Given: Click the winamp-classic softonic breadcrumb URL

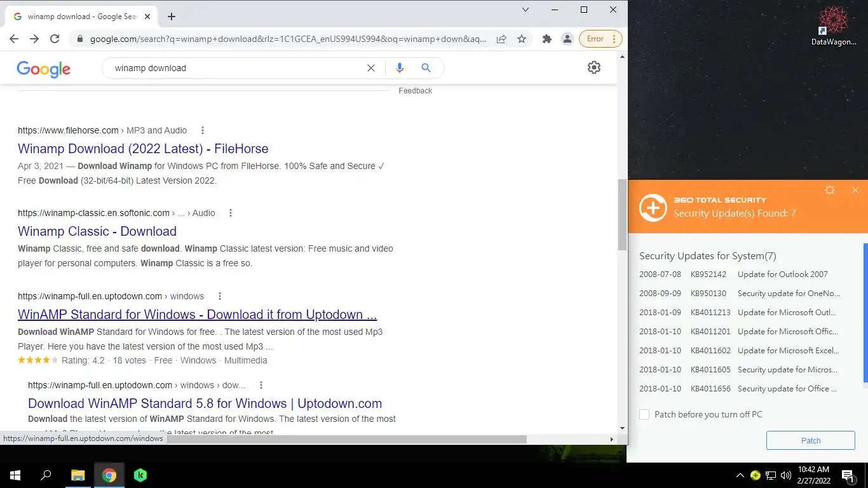Looking at the screenshot, I should tap(116, 213).
